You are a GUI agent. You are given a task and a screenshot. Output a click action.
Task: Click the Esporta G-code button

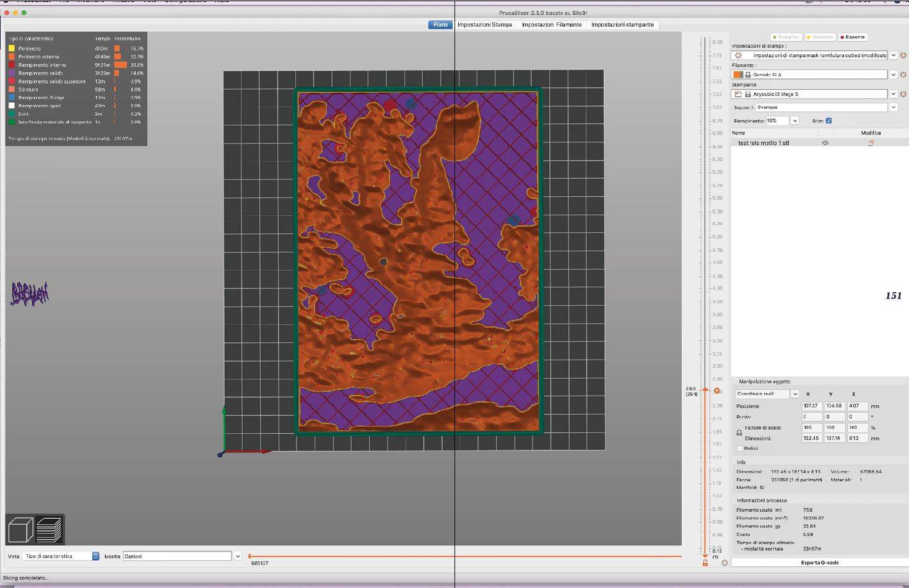click(819, 563)
